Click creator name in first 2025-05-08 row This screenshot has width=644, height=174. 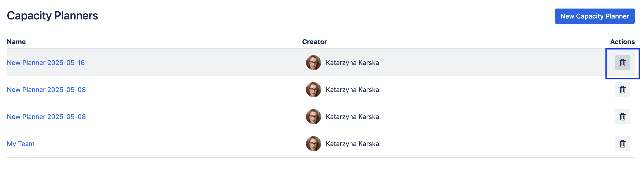pyautogui.click(x=352, y=90)
